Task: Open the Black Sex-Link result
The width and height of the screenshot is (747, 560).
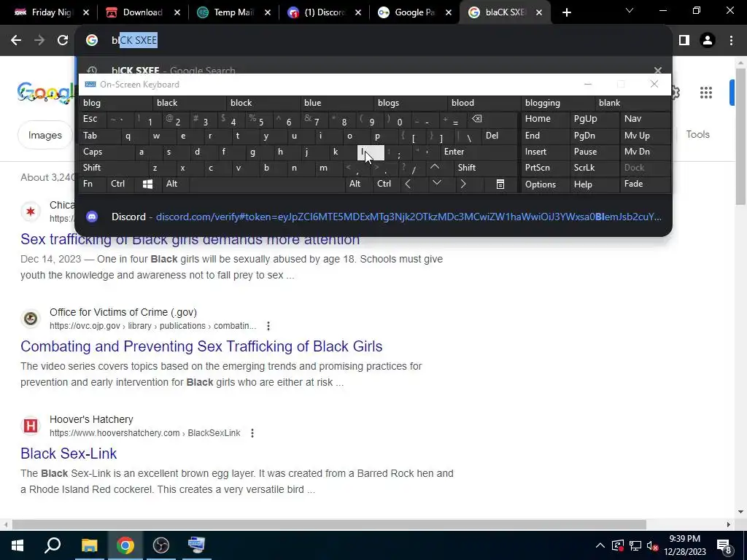Action: (69, 454)
